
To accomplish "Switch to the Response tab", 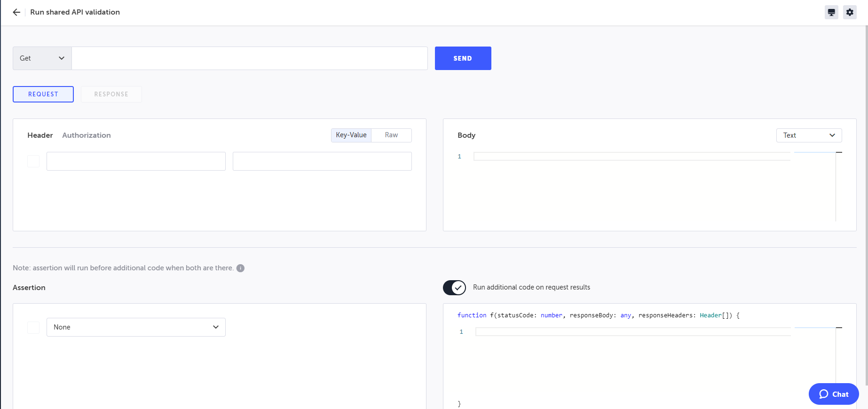I will pyautogui.click(x=111, y=94).
